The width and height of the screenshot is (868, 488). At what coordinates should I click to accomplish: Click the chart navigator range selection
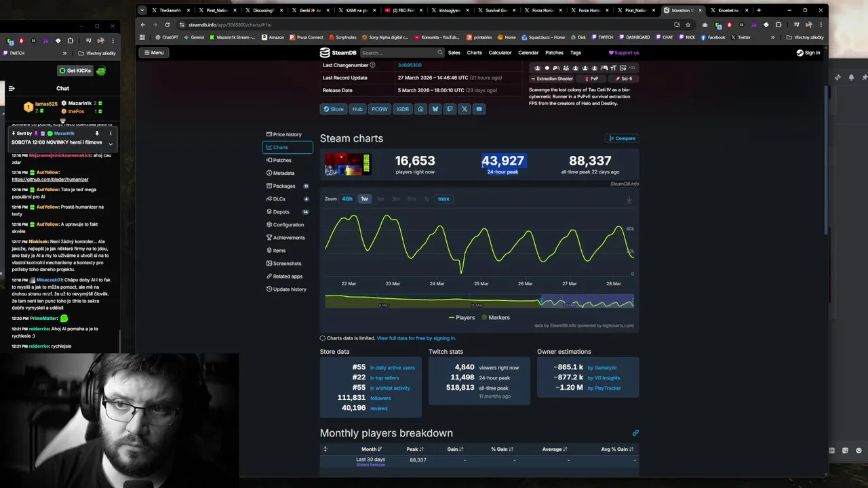pyautogui.click(x=587, y=302)
